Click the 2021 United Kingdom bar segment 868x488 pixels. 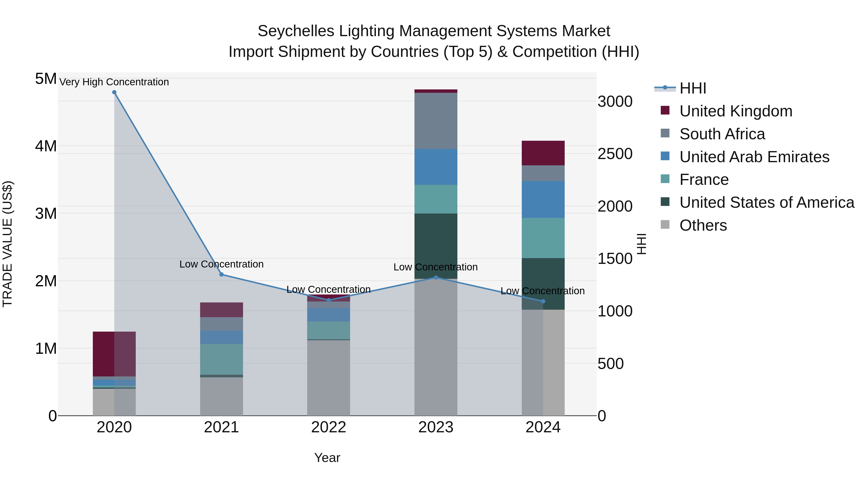[x=221, y=310]
